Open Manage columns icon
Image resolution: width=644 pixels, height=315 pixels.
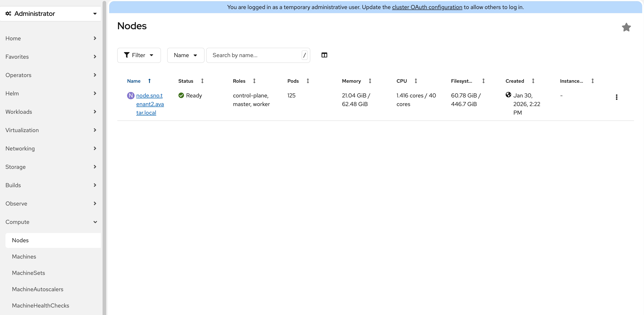pos(324,55)
